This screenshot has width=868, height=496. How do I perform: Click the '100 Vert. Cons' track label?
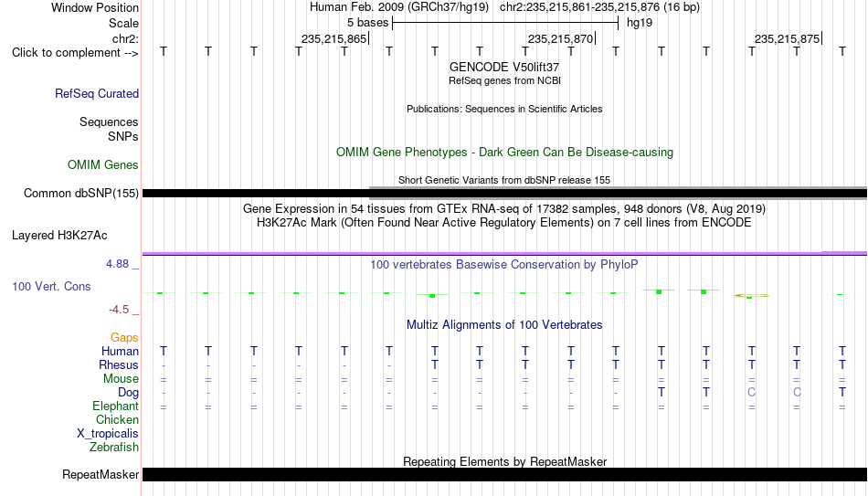click(51, 287)
